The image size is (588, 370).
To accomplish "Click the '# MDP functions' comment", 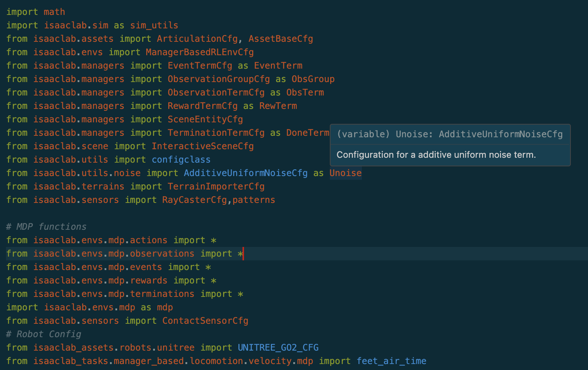I will click(46, 227).
